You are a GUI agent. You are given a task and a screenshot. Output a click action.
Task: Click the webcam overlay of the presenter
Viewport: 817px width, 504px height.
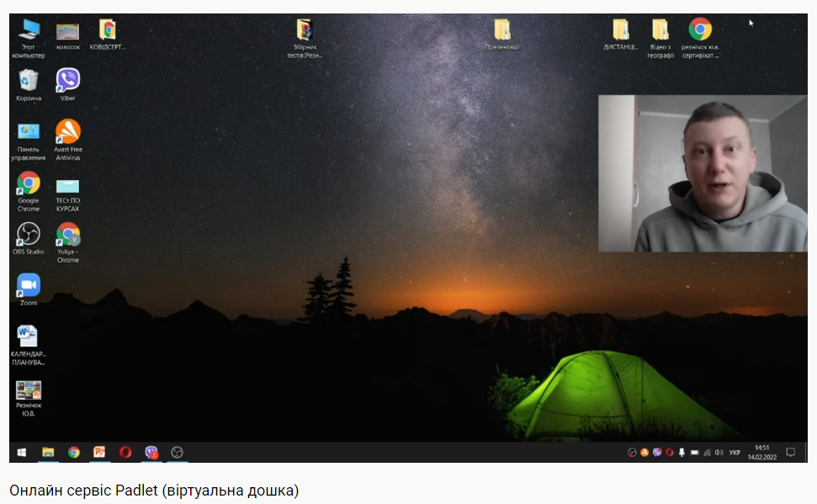coord(703,173)
